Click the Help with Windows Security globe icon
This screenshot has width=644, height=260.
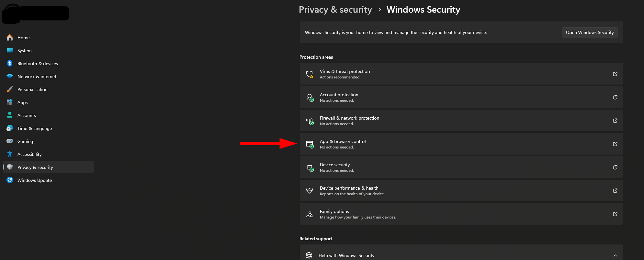tap(309, 255)
